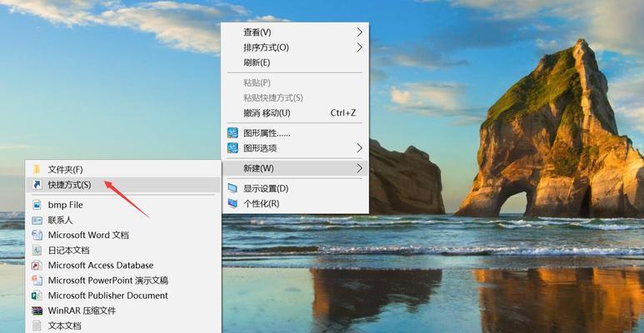644x333 pixels.
Task: Click the Ctrl+Z shortcut label
Action: tap(343, 113)
